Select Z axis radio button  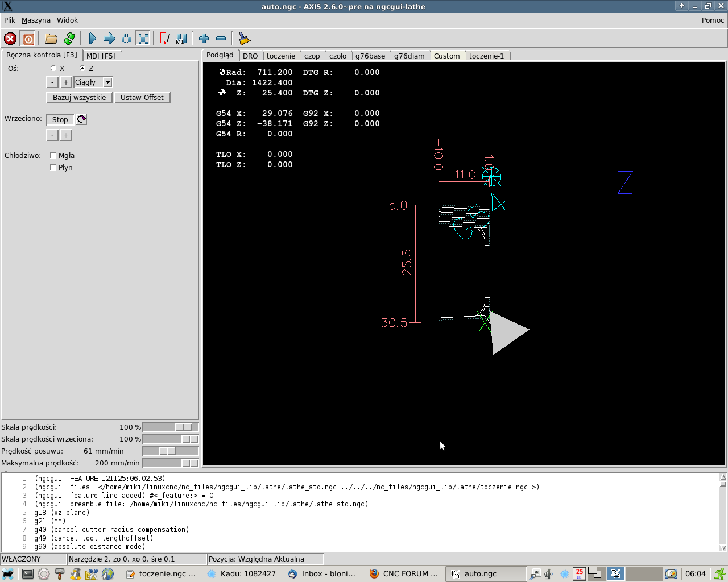click(x=82, y=68)
